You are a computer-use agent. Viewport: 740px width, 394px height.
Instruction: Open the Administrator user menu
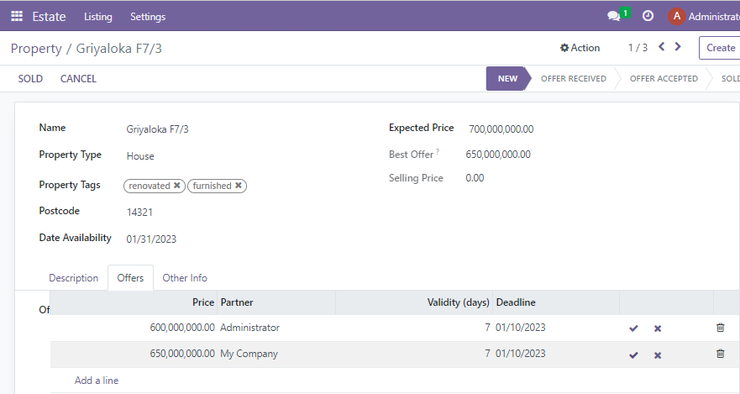703,17
